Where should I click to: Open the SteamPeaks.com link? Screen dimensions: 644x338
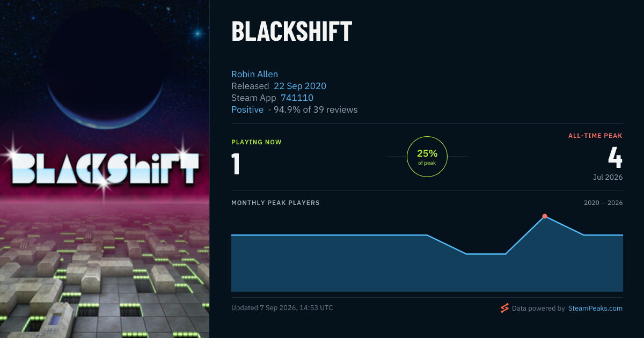click(595, 308)
